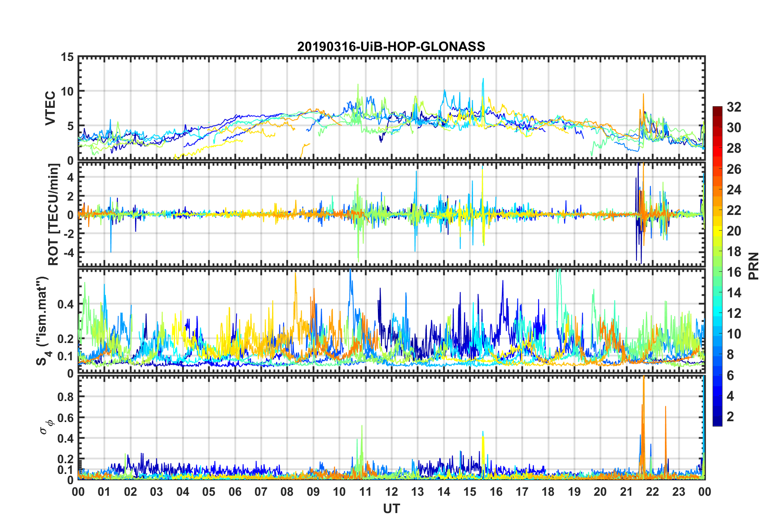
Task: Click x-axis tick label 09
Action: tap(313, 492)
